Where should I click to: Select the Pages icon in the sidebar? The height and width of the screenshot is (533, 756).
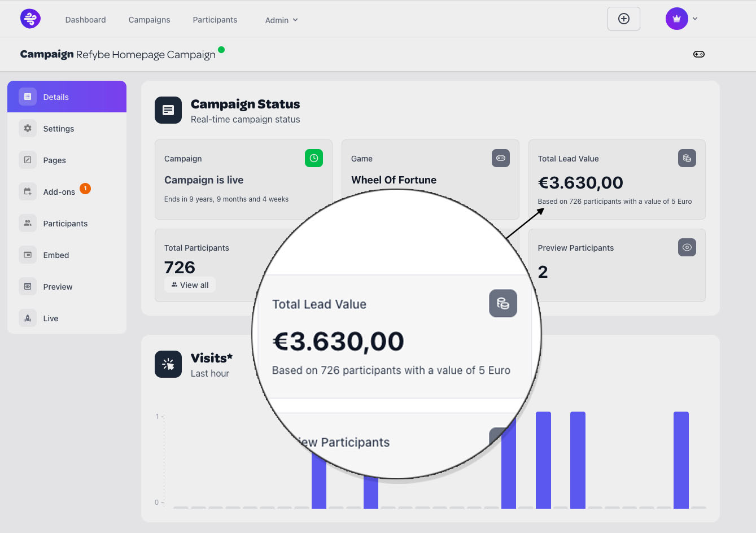click(x=27, y=160)
